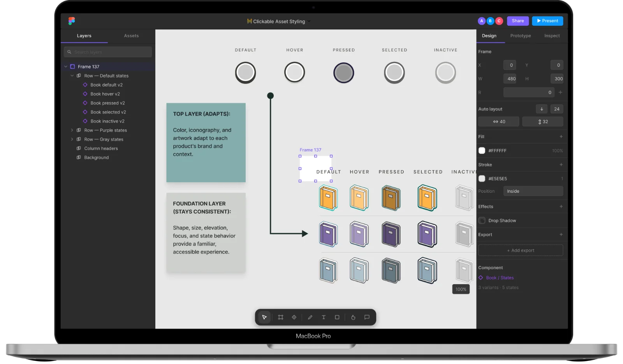Open the Figma main menu logo
Image resolution: width=623 pixels, height=364 pixels.
(72, 21)
